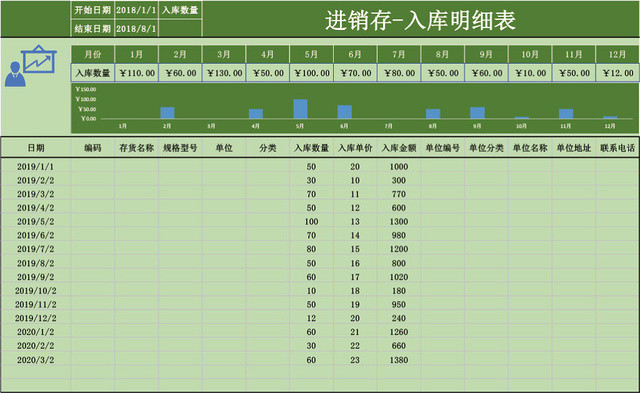Click the ¥12.00 value under 12月
Image resolution: width=640 pixels, height=393 pixels.
pyautogui.click(x=617, y=73)
